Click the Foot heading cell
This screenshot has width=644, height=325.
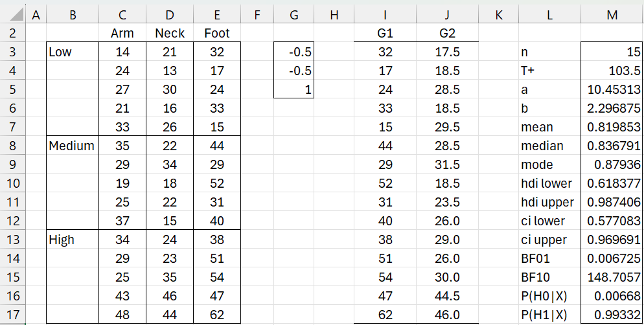coord(216,33)
